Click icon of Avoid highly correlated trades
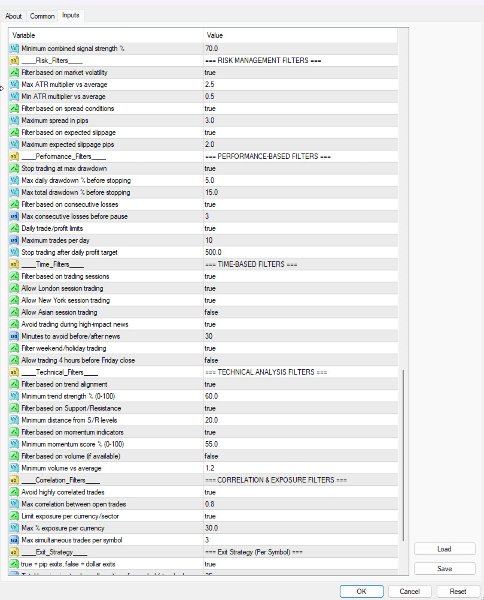Viewport: 484px width, 600px height. coord(14,492)
